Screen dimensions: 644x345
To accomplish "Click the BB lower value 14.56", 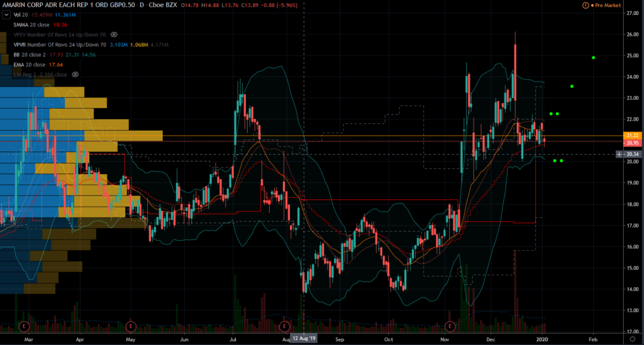I will tap(89, 55).
